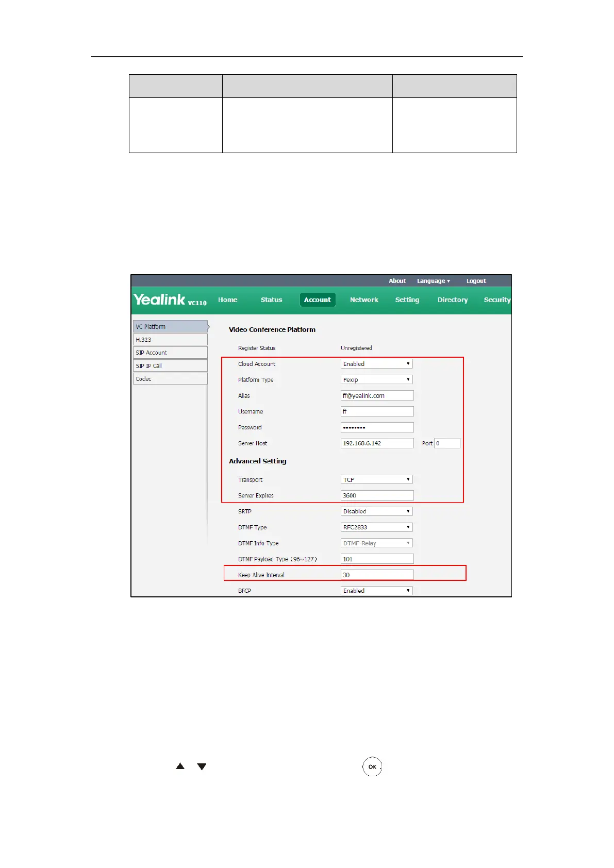The image size is (614, 868).
Task: Click the Unregistered register status text
Action: point(356,348)
